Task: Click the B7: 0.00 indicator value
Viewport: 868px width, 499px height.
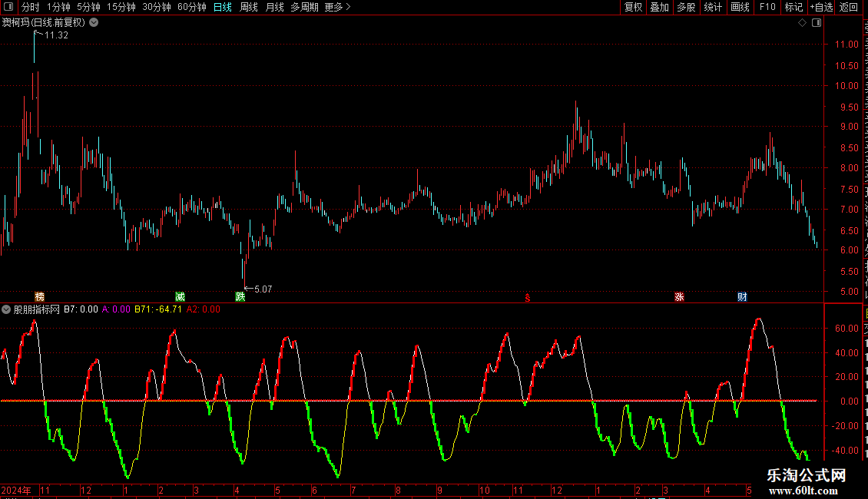Action: click(81, 309)
